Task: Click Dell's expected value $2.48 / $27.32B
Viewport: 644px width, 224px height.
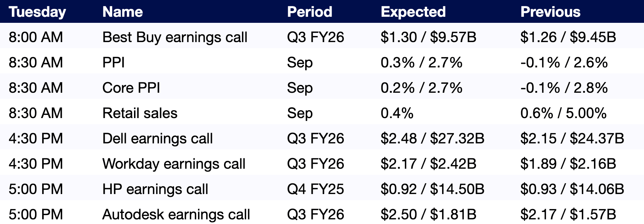Action: tap(432, 138)
